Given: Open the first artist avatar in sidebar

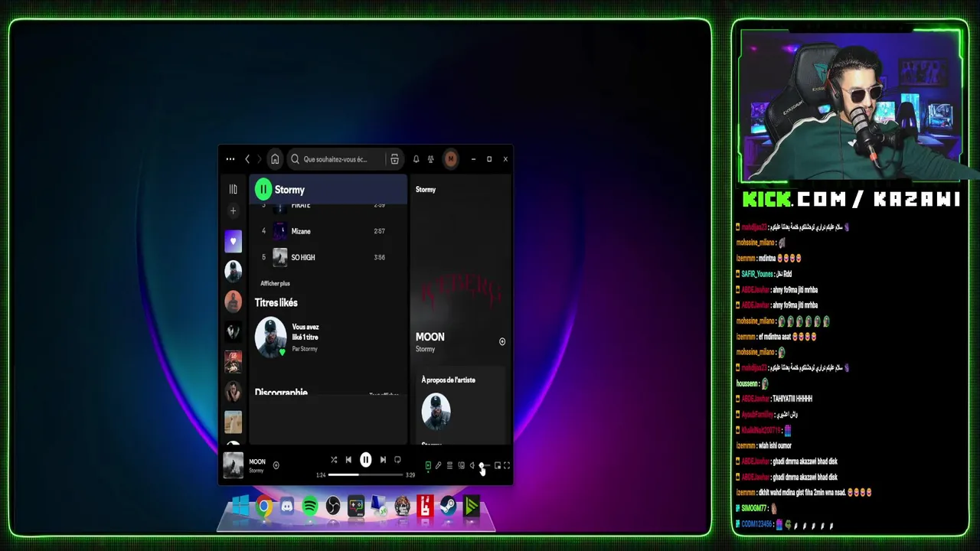Looking at the screenshot, I should point(234,271).
